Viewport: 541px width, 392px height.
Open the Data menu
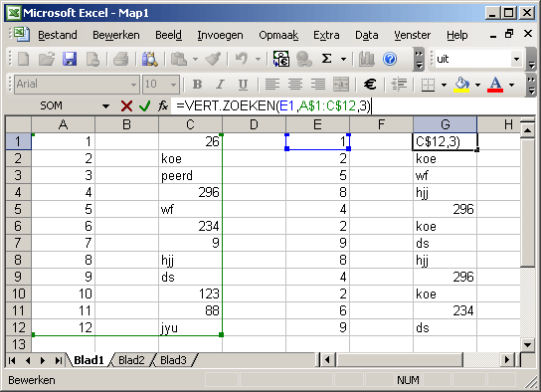[366, 35]
